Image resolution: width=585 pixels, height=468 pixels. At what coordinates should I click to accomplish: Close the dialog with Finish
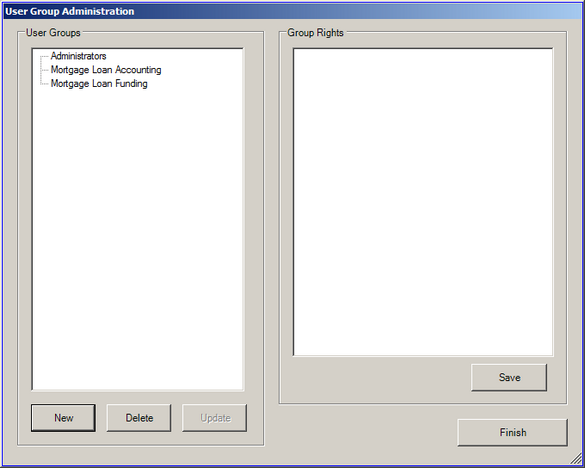pos(513,432)
